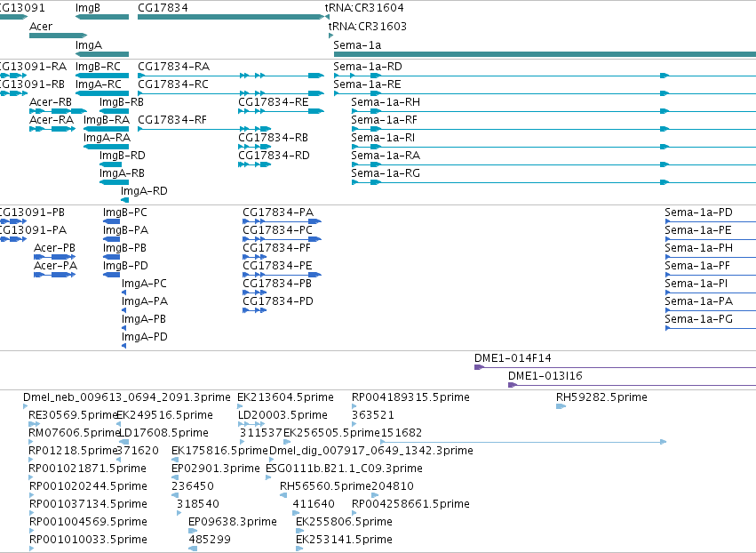This screenshot has width=756, height=553.
Task: Select protein CG17834-PA
Action: click(282, 221)
